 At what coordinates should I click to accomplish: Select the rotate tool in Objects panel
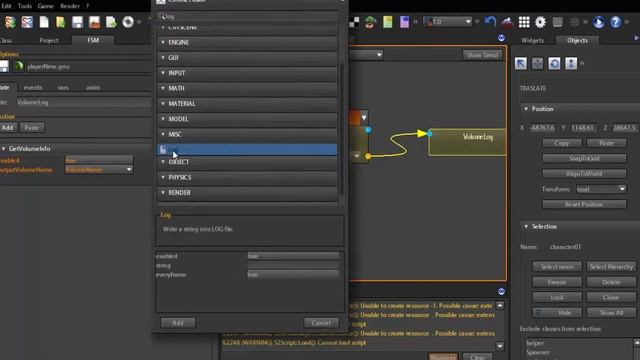click(554, 63)
